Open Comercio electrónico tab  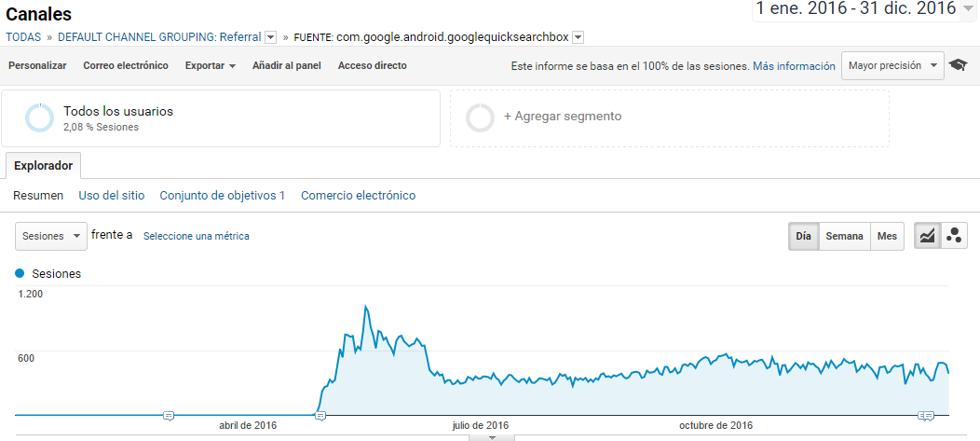pyautogui.click(x=358, y=196)
